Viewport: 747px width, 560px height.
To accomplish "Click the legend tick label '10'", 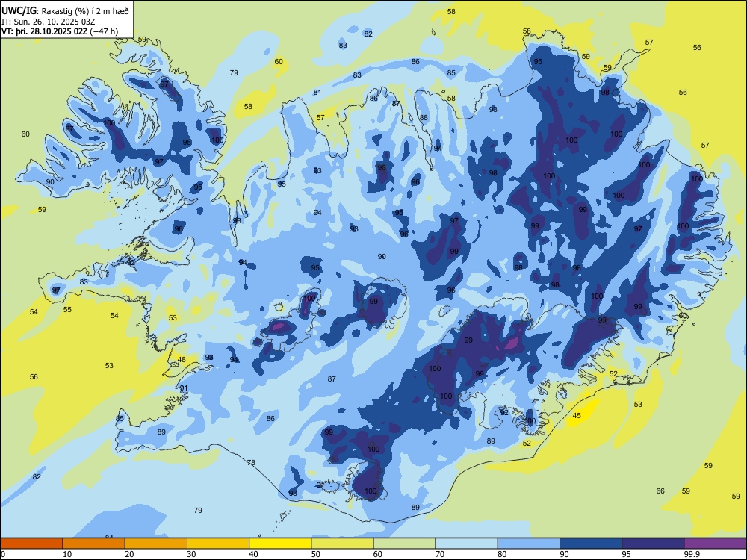I will click(x=67, y=554).
